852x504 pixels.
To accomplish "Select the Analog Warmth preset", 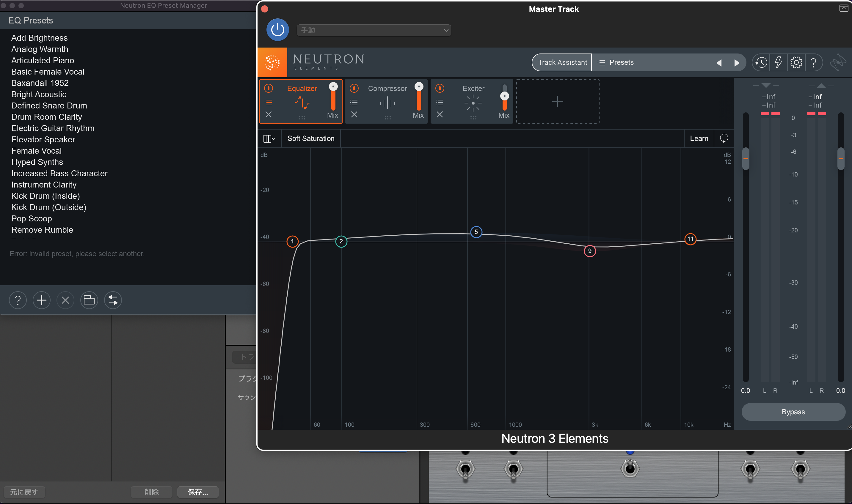I will 40,49.
